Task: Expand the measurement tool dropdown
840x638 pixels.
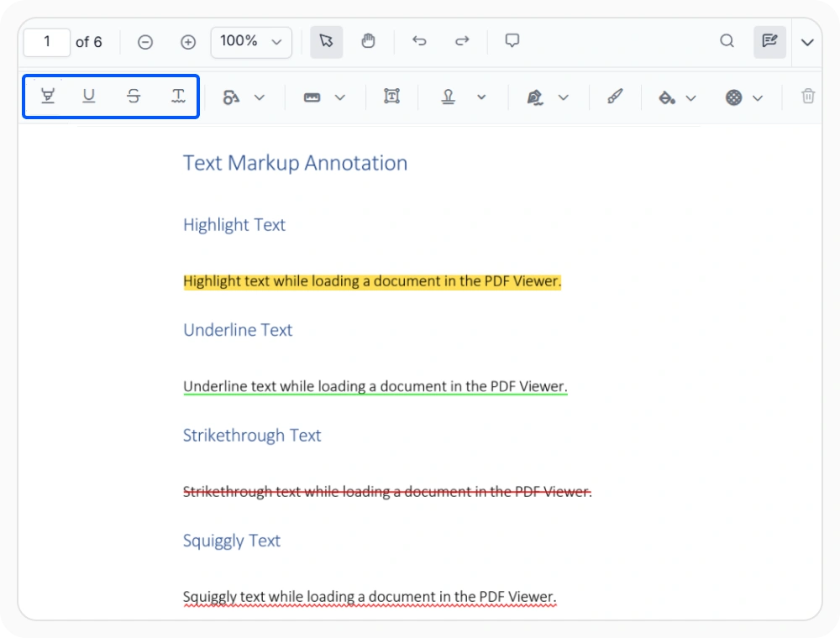Action: coord(340,97)
